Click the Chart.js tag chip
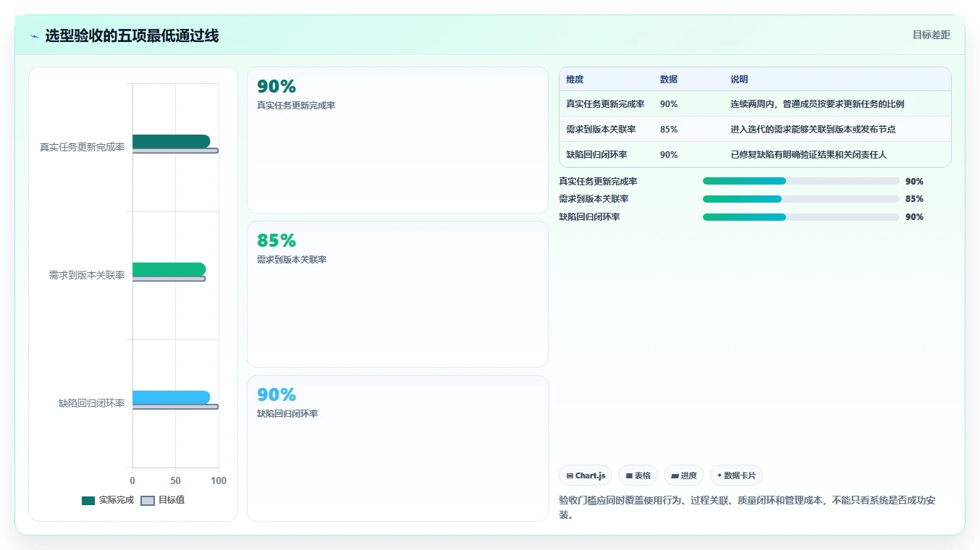Screen dimensions: 980x550 point(586,475)
